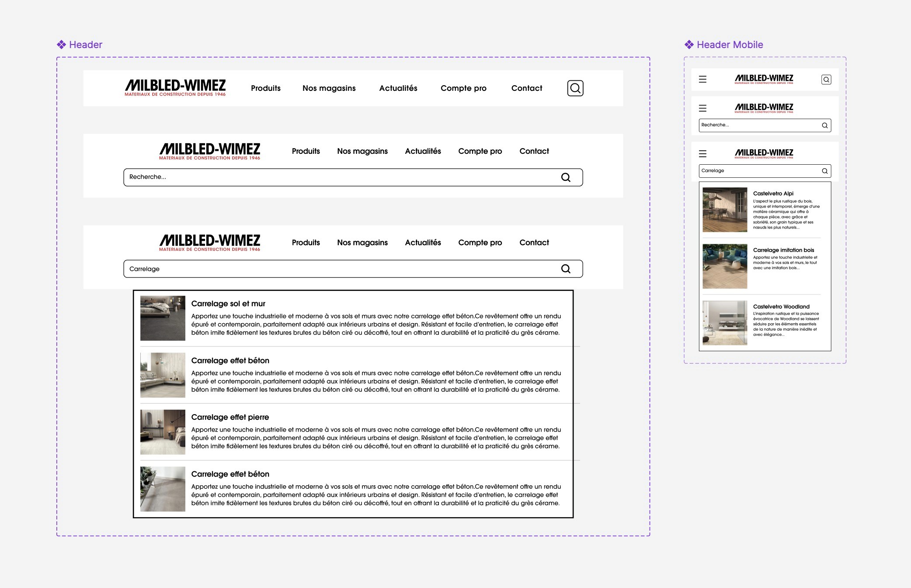Click Contact in the top header

(526, 88)
